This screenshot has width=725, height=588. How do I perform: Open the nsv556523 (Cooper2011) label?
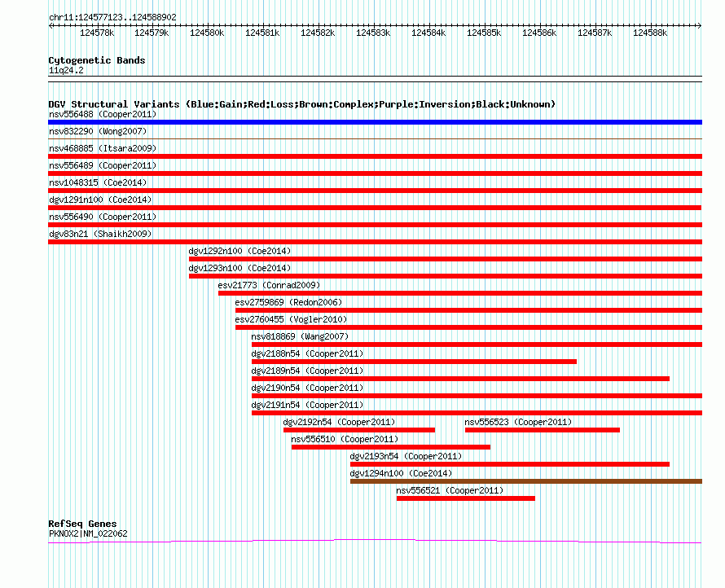518,422
